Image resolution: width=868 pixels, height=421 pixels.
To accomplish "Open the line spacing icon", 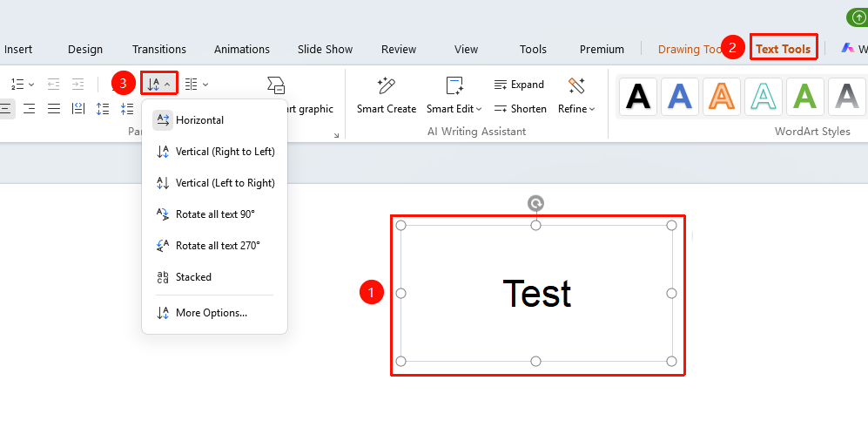I will point(103,109).
